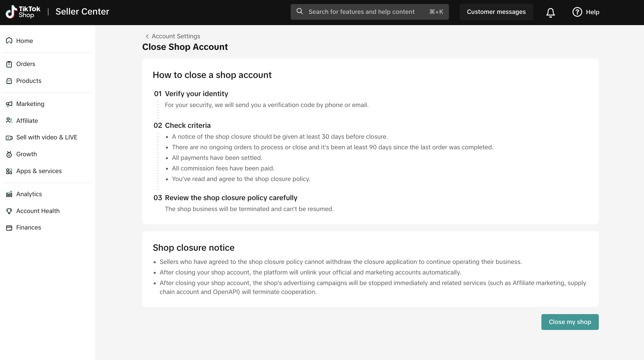The image size is (644, 360).
Task: Focus the features and help search field
Action: tap(361, 12)
